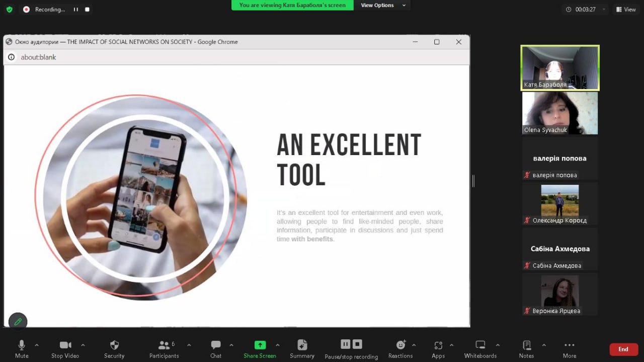Pause the recording in top bar
644x362 pixels.
[76, 10]
